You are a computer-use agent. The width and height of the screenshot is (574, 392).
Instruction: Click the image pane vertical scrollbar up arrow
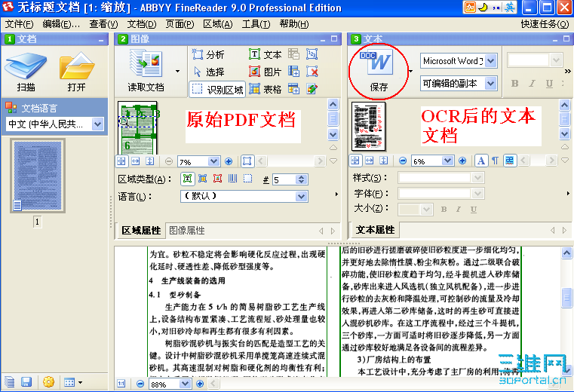click(x=333, y=105)
